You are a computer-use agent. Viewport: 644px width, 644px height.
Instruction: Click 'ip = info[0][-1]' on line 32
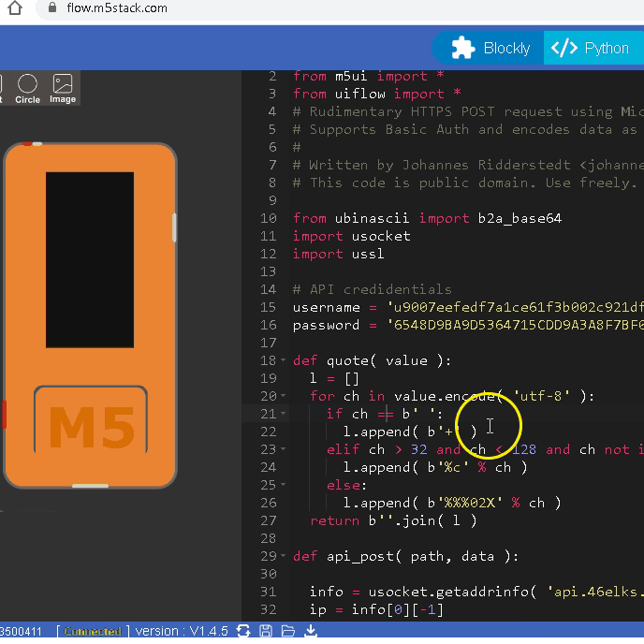(376, 609)
